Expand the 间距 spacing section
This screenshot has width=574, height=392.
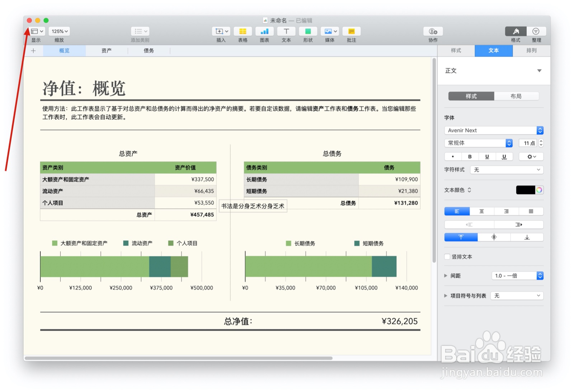(446, 275)
